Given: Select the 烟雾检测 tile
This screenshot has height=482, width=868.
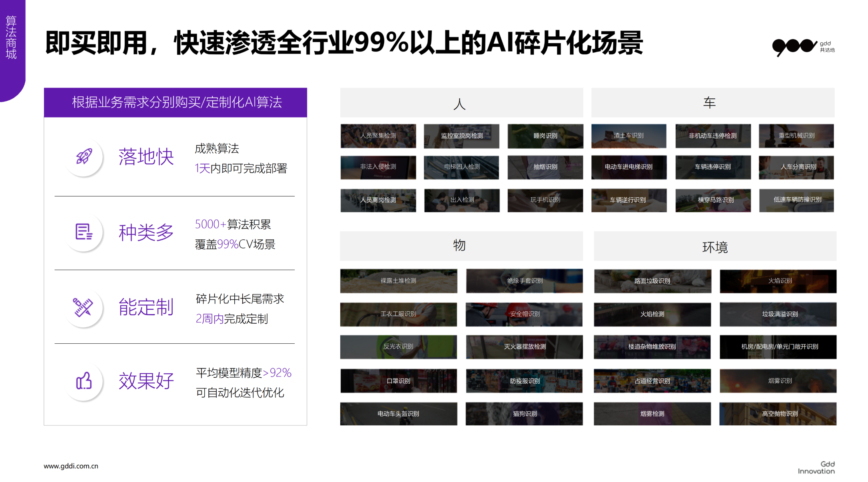Looking at the screenshot, I should (x=652, y=414).
